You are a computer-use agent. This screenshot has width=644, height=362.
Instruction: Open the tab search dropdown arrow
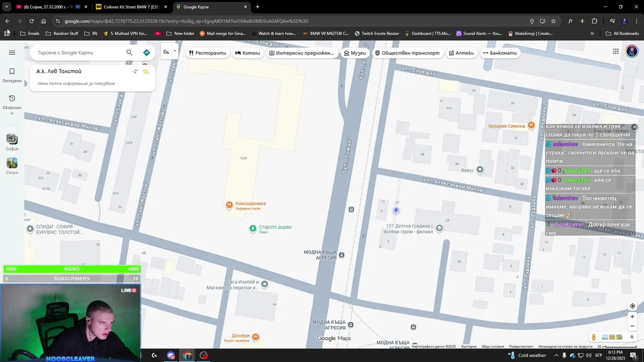click(x=7, y=7)
